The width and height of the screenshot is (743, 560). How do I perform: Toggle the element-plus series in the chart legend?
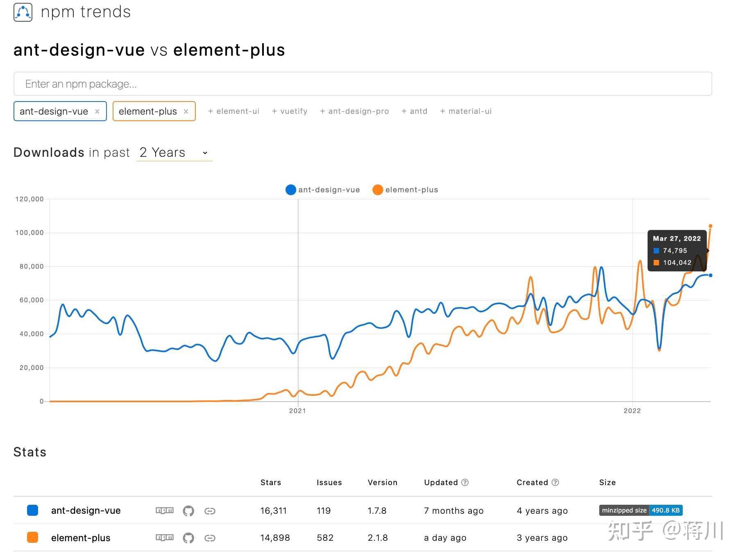click(x=405, y=190)
